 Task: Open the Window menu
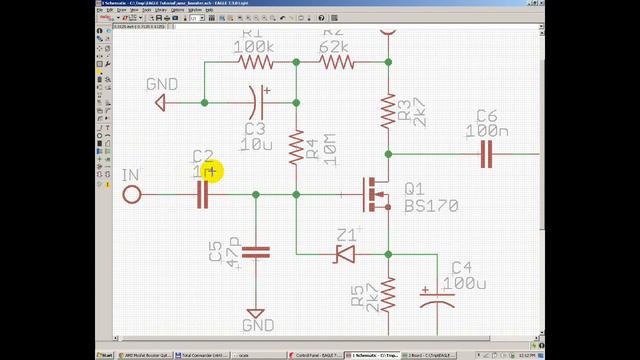[x=195, y=10]
